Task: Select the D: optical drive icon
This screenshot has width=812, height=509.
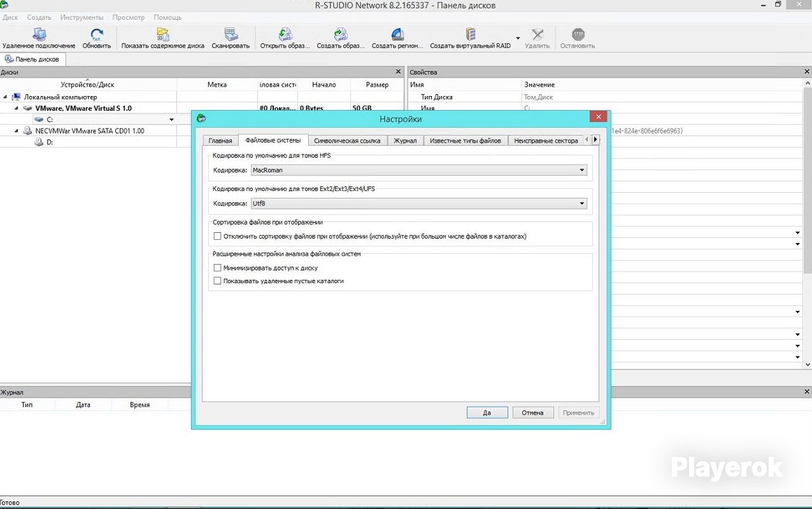Action: pyautogui.click(x=39, y=142)
